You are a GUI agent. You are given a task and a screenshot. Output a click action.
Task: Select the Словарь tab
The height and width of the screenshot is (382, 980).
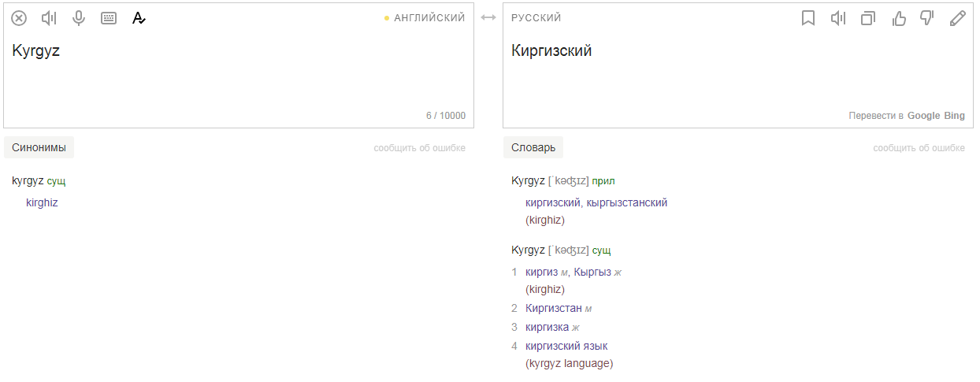tap(533, 147)
